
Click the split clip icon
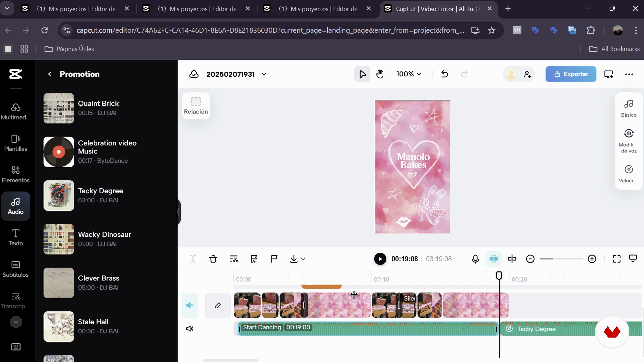[x=193, y=259]
